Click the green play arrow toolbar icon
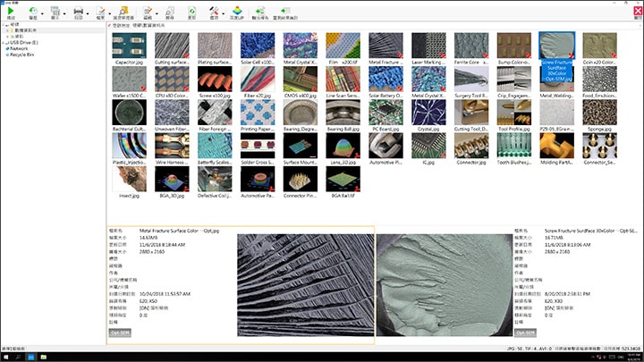Image resolution: width=644 pixels, height=362 pixels. (x=12, y=11)
